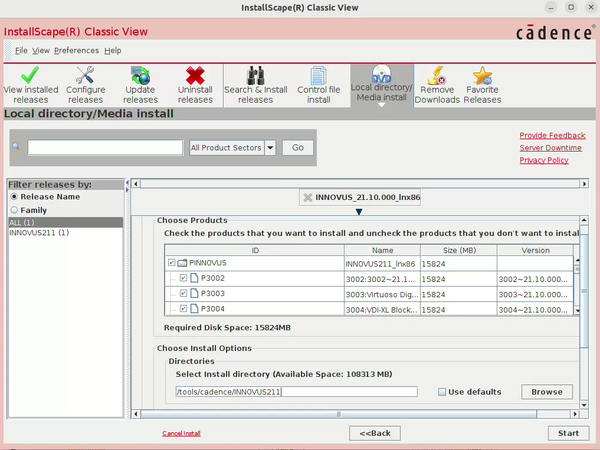
Task: Click Remove Downloads toolbar icon
Action: pyautogui.click(x=436, y=77)
